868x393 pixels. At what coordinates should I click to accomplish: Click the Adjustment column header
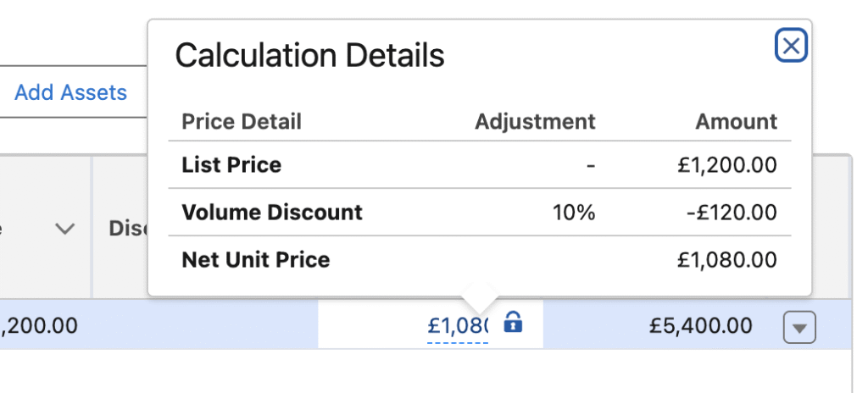(535, 121)
